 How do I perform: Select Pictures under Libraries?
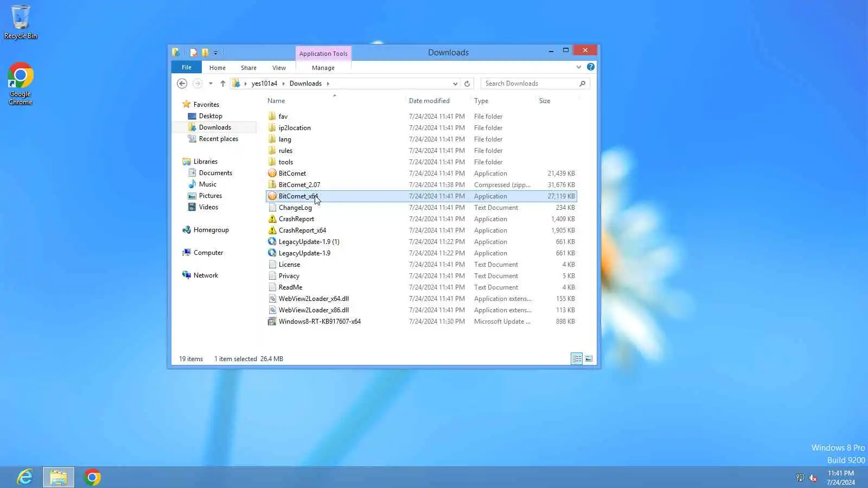(x=210, y=196)
